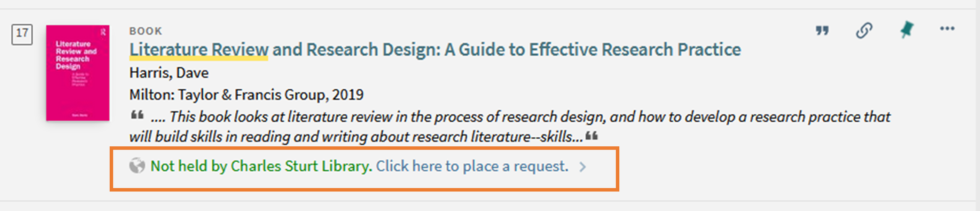Click the Milton: Taylor & Francis Group line
The image size is (980, 211).
coord(246,95)
